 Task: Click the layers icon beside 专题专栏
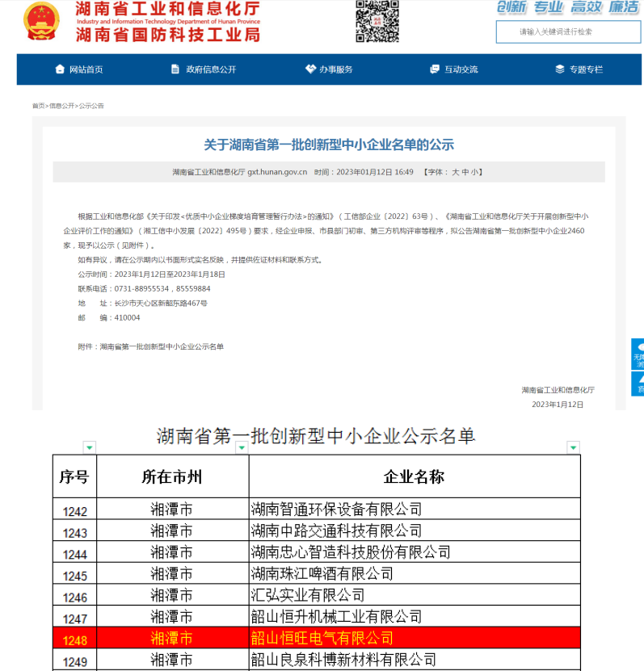pyautogui.click(x=560, y=69)
